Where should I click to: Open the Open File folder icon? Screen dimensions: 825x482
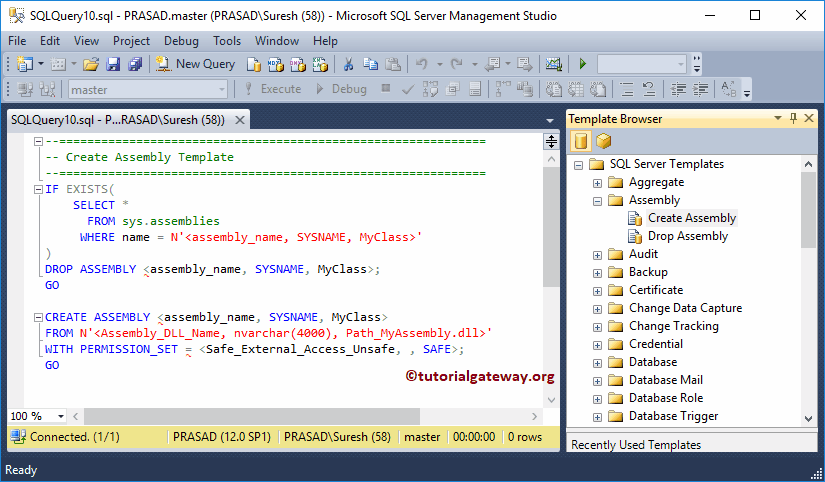[90, 64]
